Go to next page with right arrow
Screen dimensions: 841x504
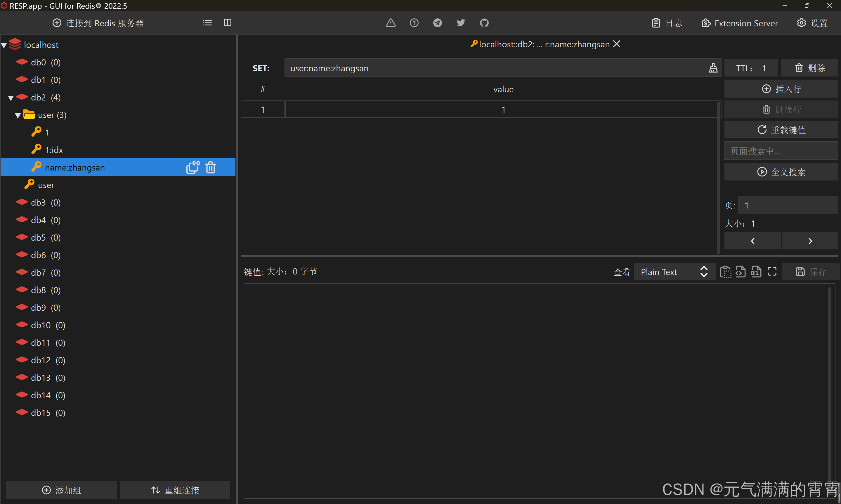point(810,241)
